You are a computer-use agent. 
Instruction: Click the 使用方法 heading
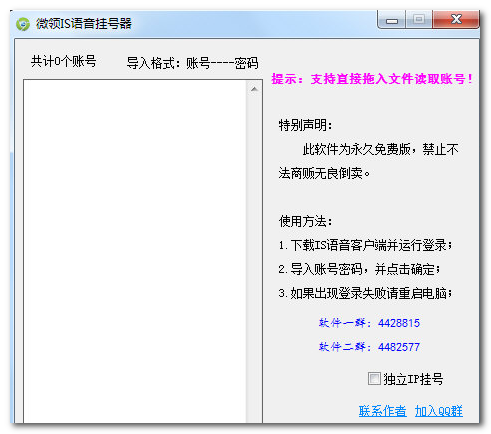tap(305, 221)
